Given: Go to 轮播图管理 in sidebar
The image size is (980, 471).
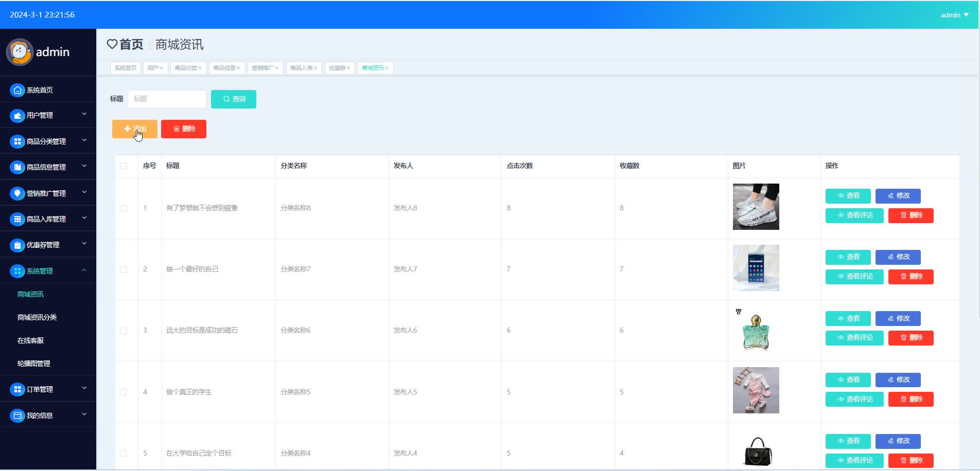Looking at the screenshot, I should click(x=33, y=364).
